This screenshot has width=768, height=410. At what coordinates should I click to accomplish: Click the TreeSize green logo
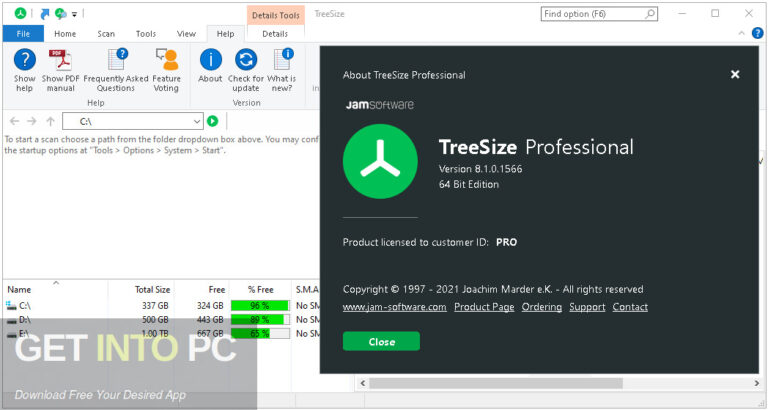pyautogui.click(x=380, y=162)
